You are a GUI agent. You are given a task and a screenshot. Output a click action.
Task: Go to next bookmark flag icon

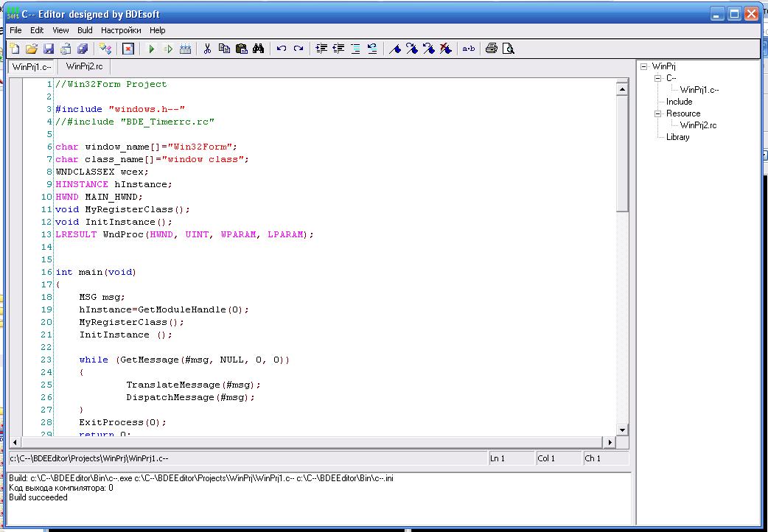pyautogui.click(x=412, y=49)
